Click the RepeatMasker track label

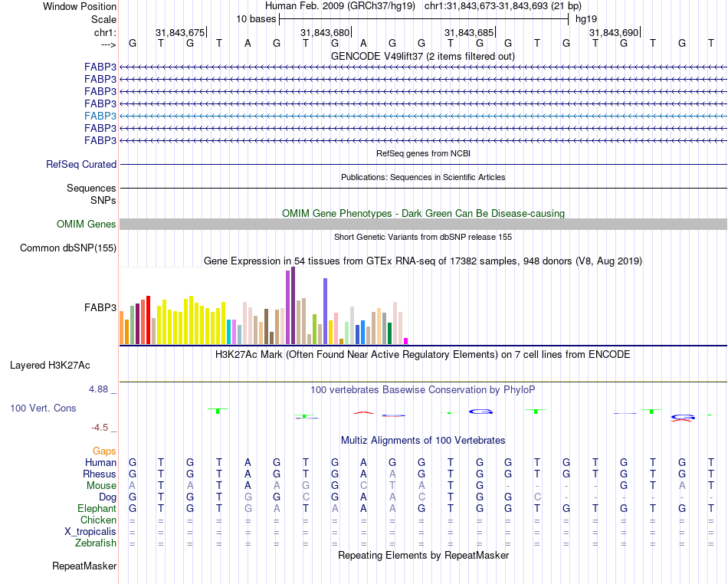click(x=84, y=566)
